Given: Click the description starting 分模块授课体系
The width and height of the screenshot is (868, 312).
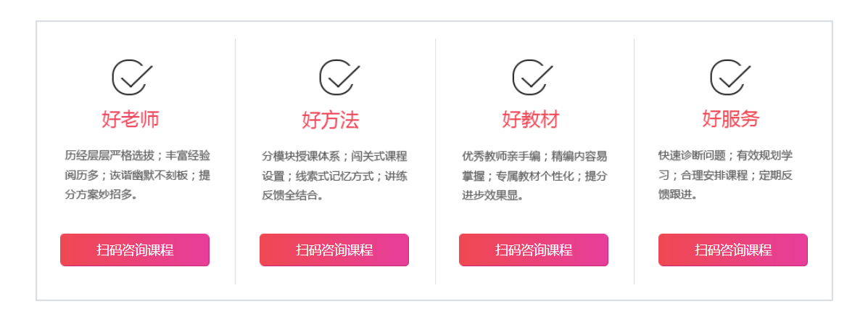Looking at the screenshot, I should [x=335, y=176].
